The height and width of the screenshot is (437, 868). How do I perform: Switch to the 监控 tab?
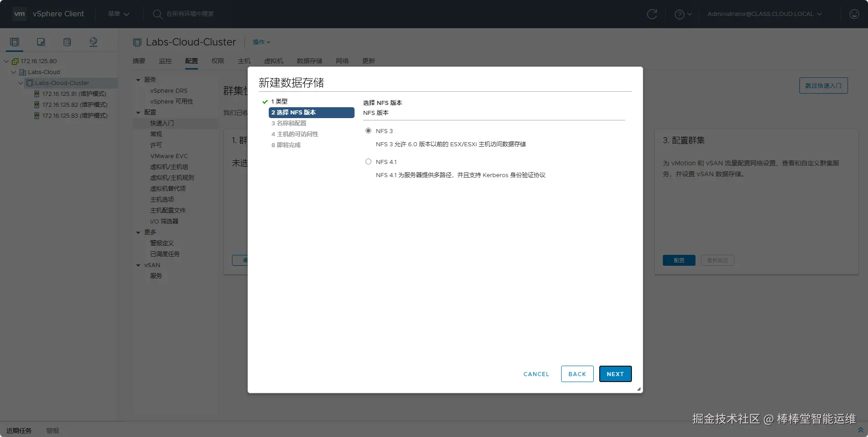165,61
